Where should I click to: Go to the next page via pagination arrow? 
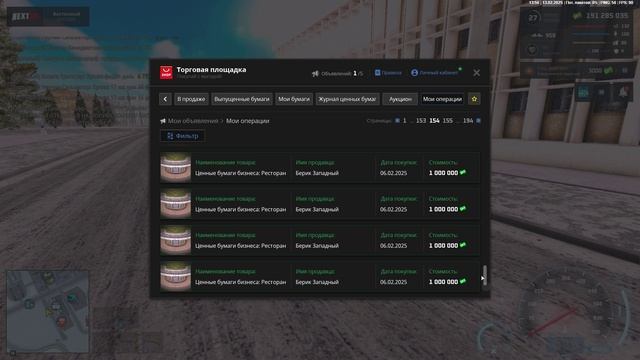point(478,121)
